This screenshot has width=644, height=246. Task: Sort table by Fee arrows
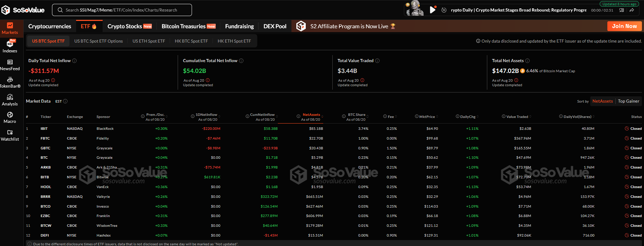point(396,117)
